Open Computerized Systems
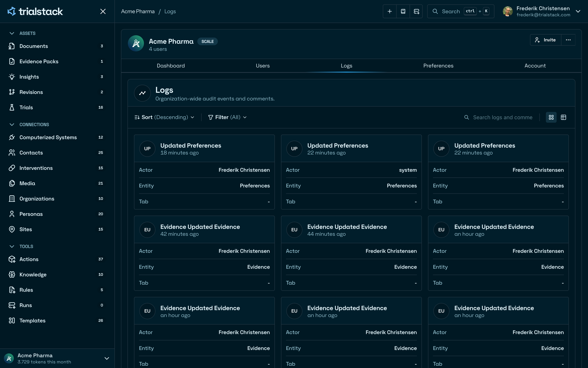Screen dimensions: 588x368 pyautogui.click(x=57, y=137)
